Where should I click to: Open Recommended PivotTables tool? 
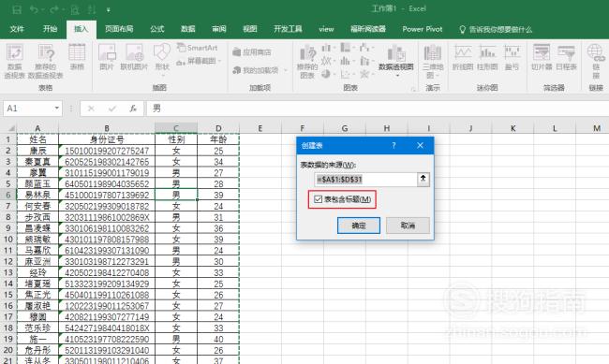click(x=46, y=61)
